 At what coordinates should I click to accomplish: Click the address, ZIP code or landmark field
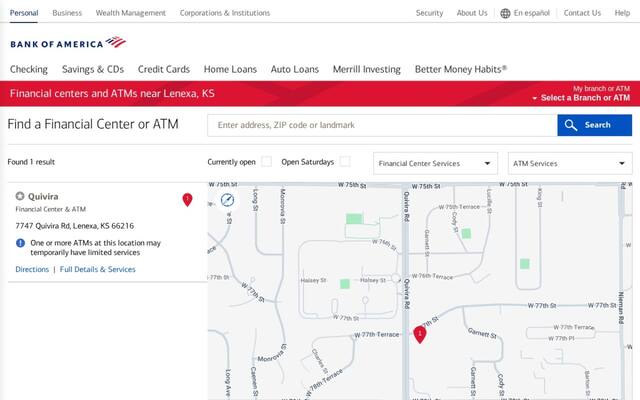(x=382, y=125)
